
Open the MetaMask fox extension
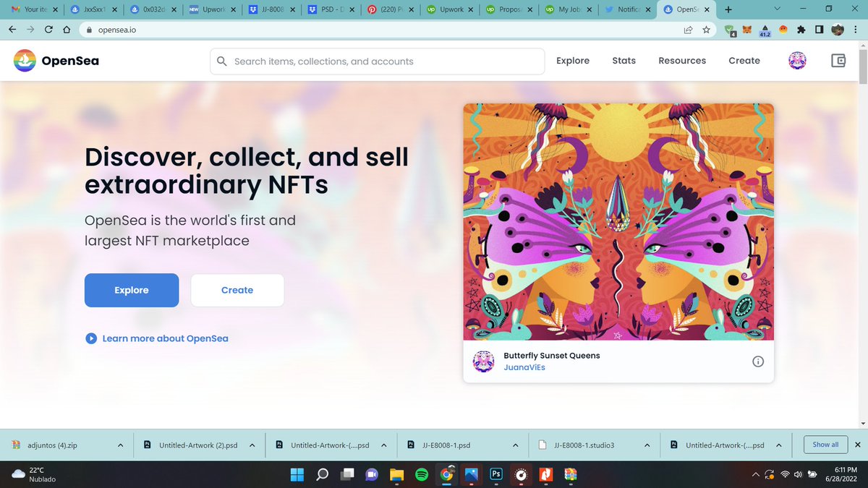(747, 30)
